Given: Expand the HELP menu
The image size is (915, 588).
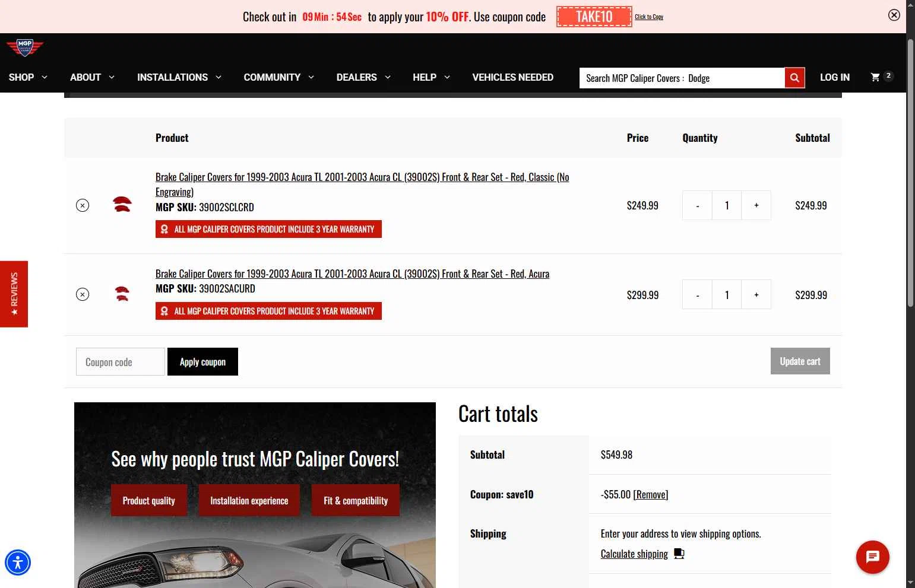Looking at the screenshot, I should coord(432,77).
